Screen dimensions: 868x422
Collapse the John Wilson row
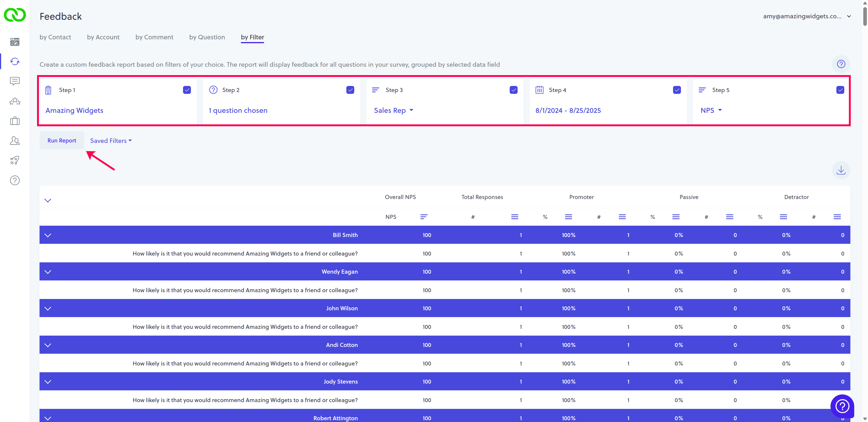pos(48,308)
